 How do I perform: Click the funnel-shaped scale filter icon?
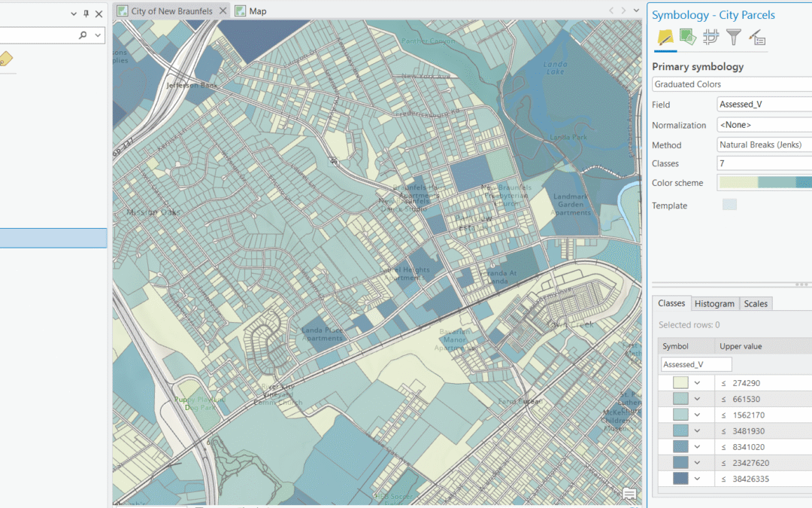[x=733, y=36]
